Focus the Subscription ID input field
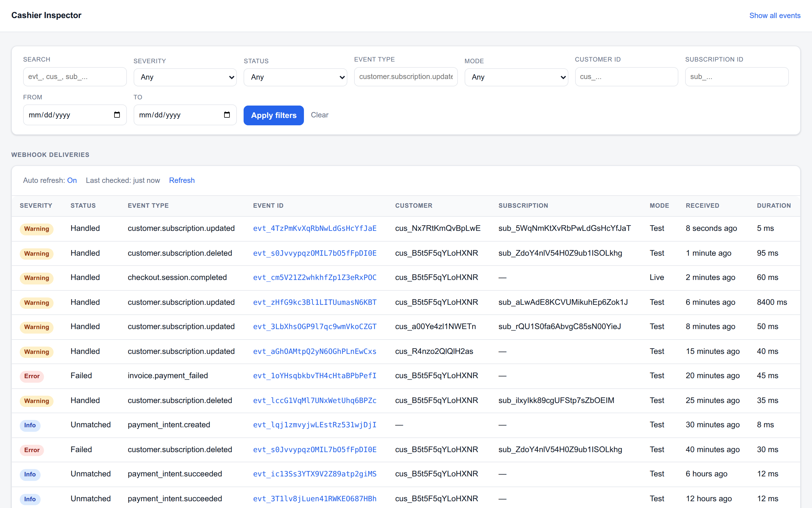Screen dimensions: 812x508 [737, 76]
